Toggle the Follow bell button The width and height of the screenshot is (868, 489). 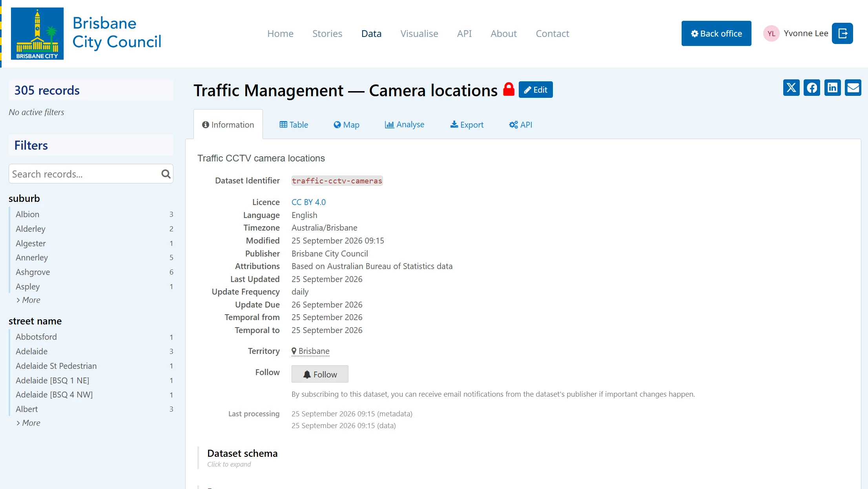tap(320, 374)
